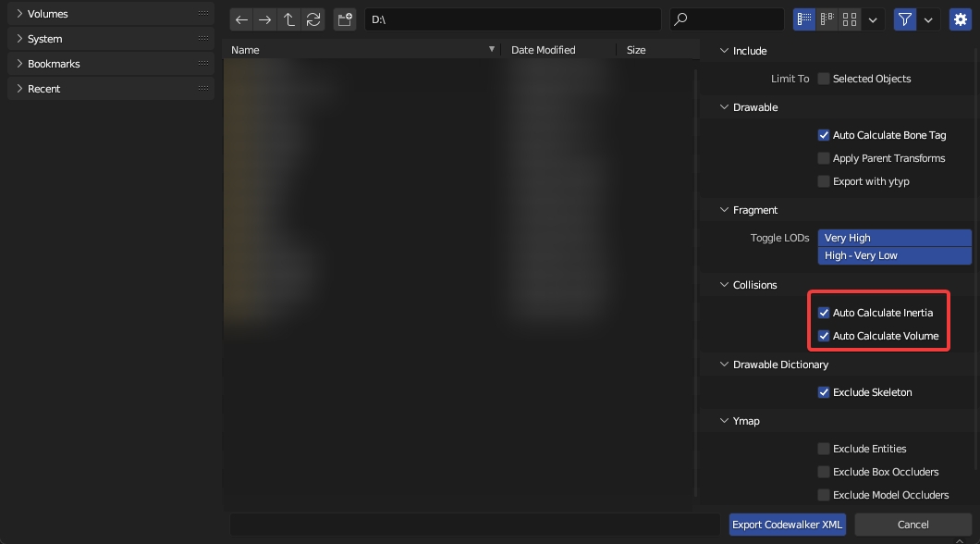Select the Very High LOD option

(894, 238)
